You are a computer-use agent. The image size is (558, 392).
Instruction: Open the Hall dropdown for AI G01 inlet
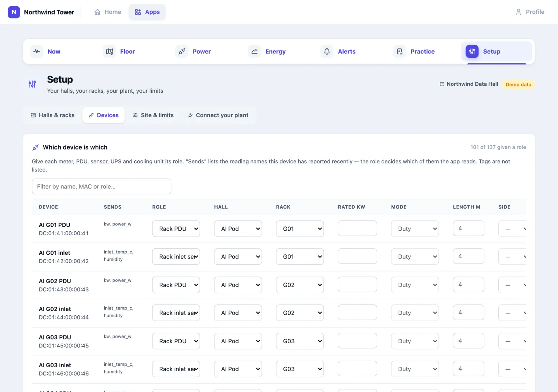tap(238, 256)
